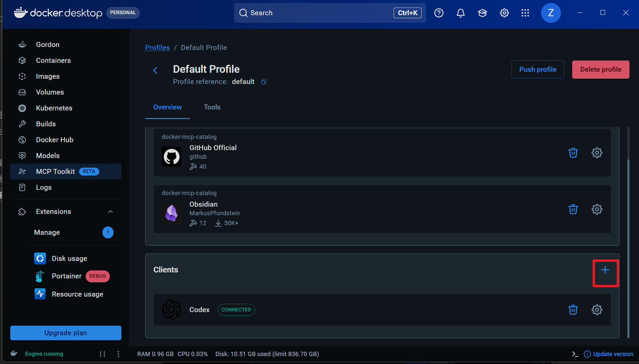
Task: Open the Logs icon in sidebar
Action: 22,187
